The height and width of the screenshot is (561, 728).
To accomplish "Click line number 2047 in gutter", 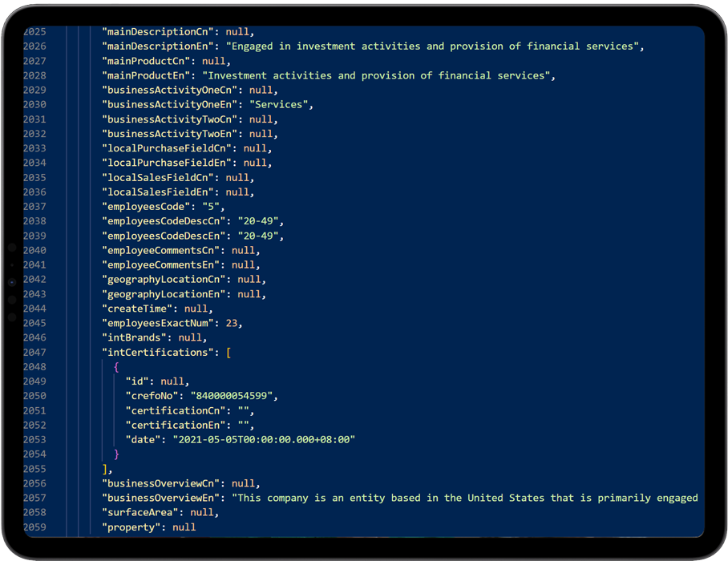I will click(34, 352).
